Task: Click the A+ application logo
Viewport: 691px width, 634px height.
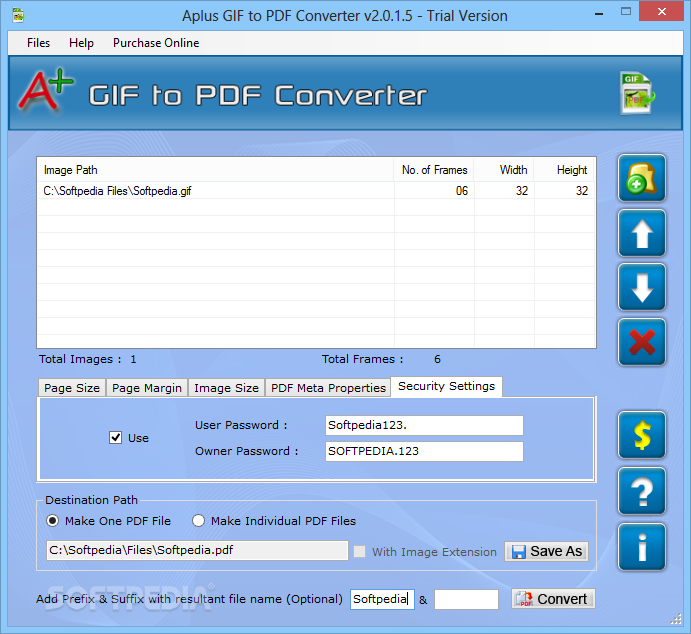Action: tap(46, 90)
